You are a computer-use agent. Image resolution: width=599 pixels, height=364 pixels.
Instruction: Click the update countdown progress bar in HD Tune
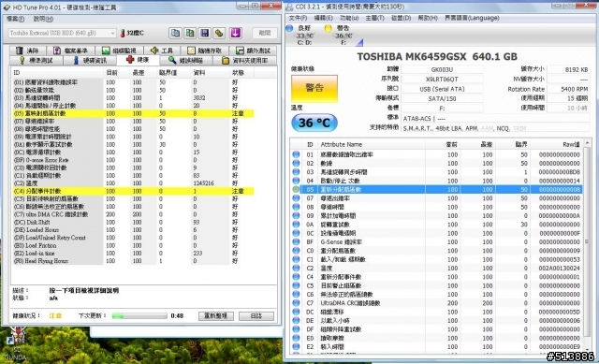point(139,316)
